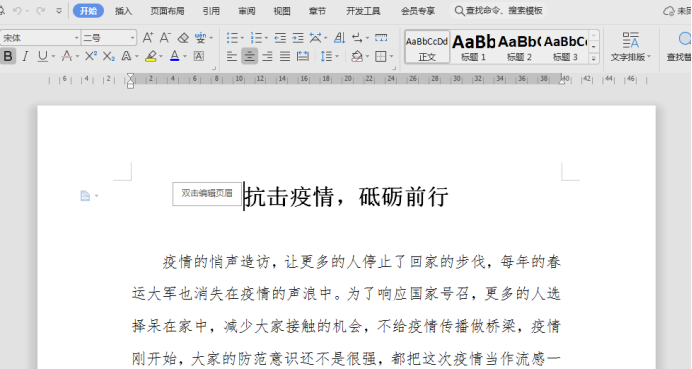
Task: Click the line spacing icon
Action: [x=326, y=56]
